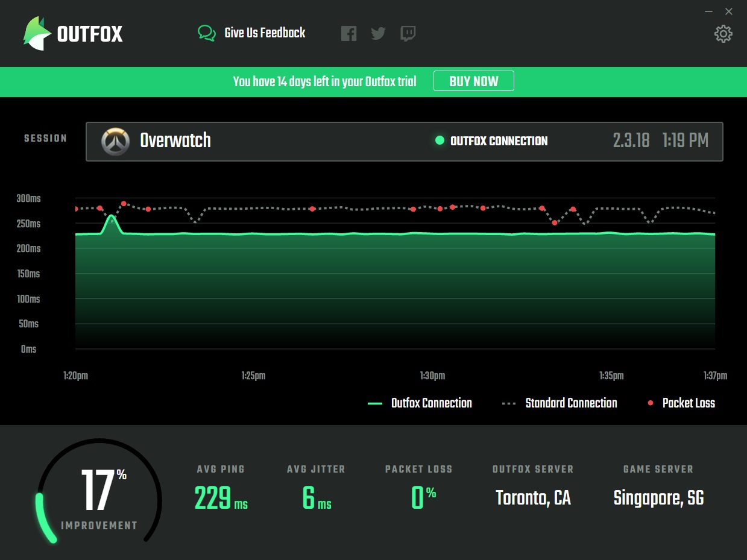Click the BUY NOW button
The image size is (747, 560).
tap(474, 81)
